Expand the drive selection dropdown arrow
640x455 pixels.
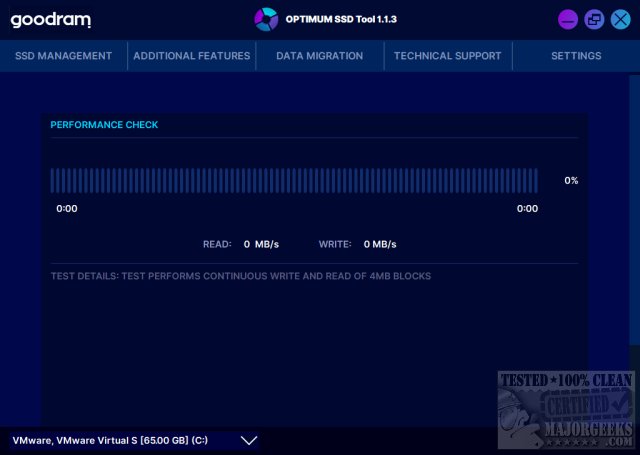tap(249, 440)
